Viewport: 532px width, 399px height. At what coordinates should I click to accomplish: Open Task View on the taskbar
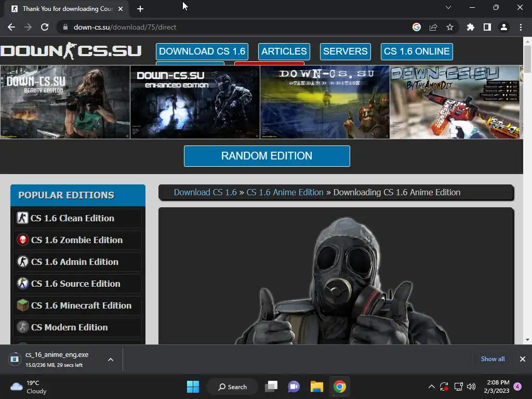(x=271, y=387)
